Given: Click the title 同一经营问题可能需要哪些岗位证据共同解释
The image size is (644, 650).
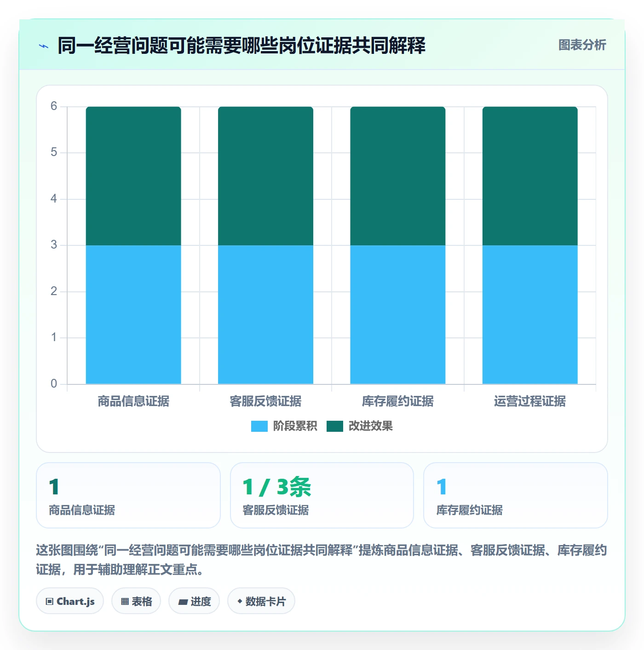Looking at the screenshot, I should click(x=241, y=46).
